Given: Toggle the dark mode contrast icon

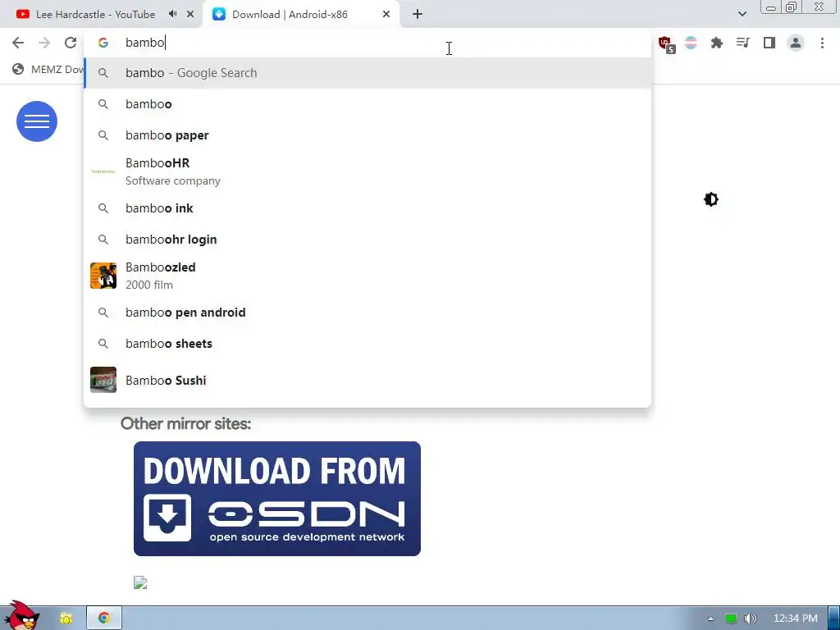Looking at the screenshot, I should pyautogui.click(x=711, y=199).
